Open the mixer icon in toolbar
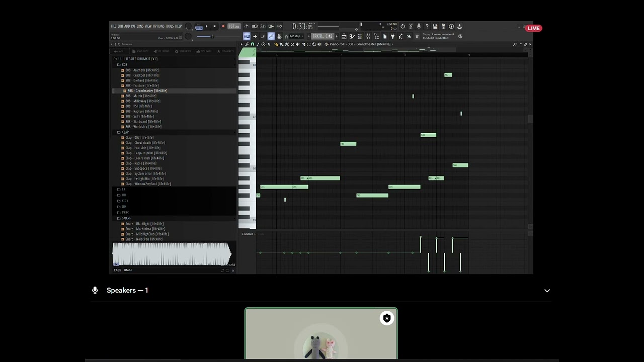The image size is (644, 362). (368, 36)
